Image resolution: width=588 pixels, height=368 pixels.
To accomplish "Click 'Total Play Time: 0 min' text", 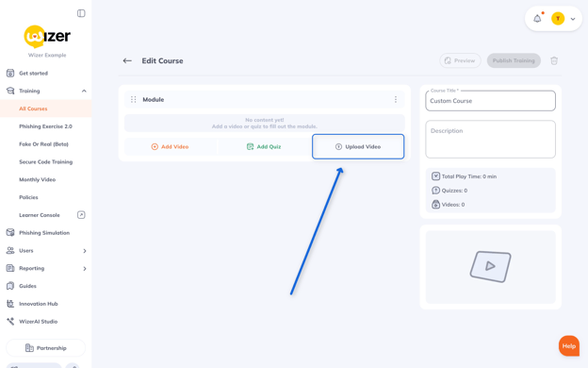I will [x=469, y=176].
